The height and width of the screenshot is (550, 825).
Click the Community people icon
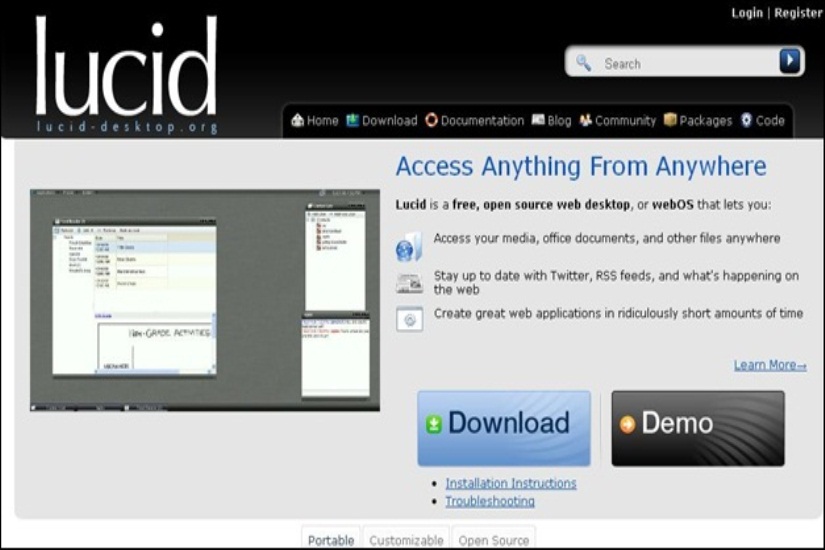[586, 120]
